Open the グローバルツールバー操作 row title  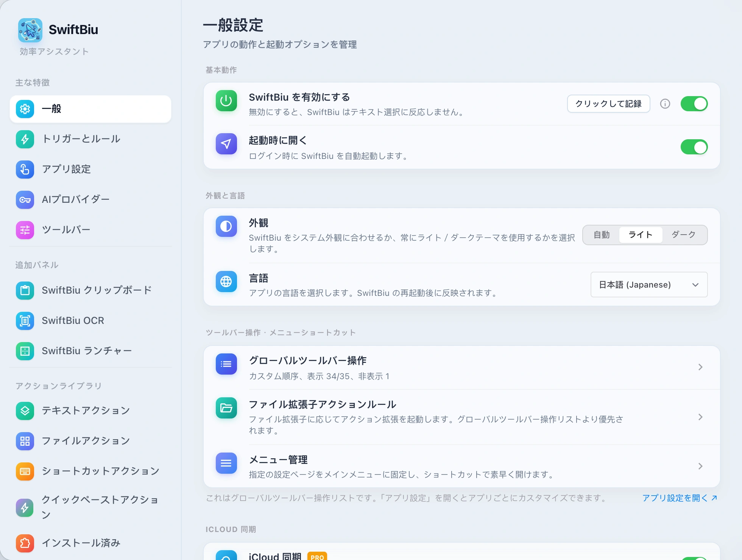coord(307,361)
